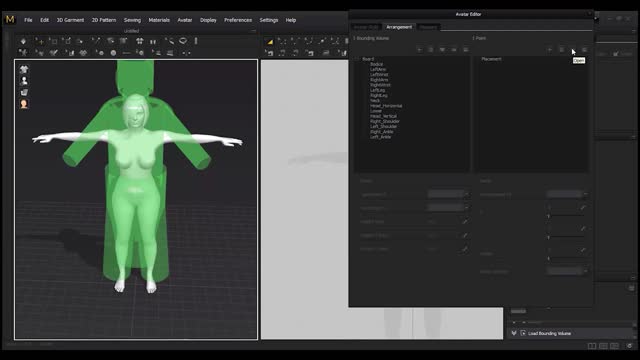Screen dimensions: 640x360
Task: Click the Open icon in Point toolbar
Action: 573,50
